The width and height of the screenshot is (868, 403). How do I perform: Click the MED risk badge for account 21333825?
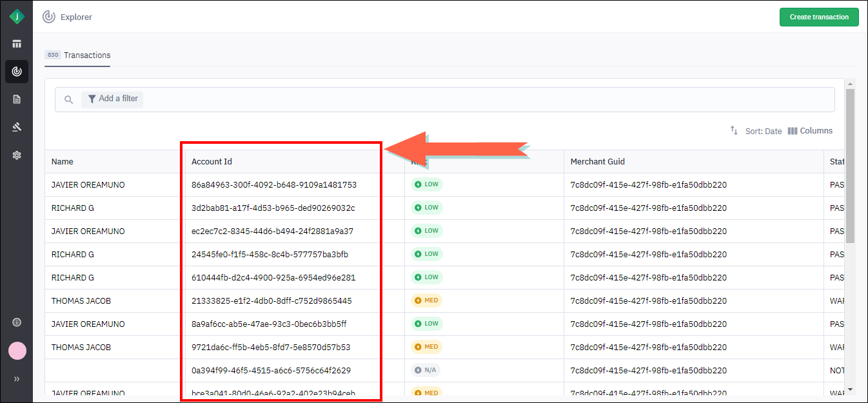point(426,301)
